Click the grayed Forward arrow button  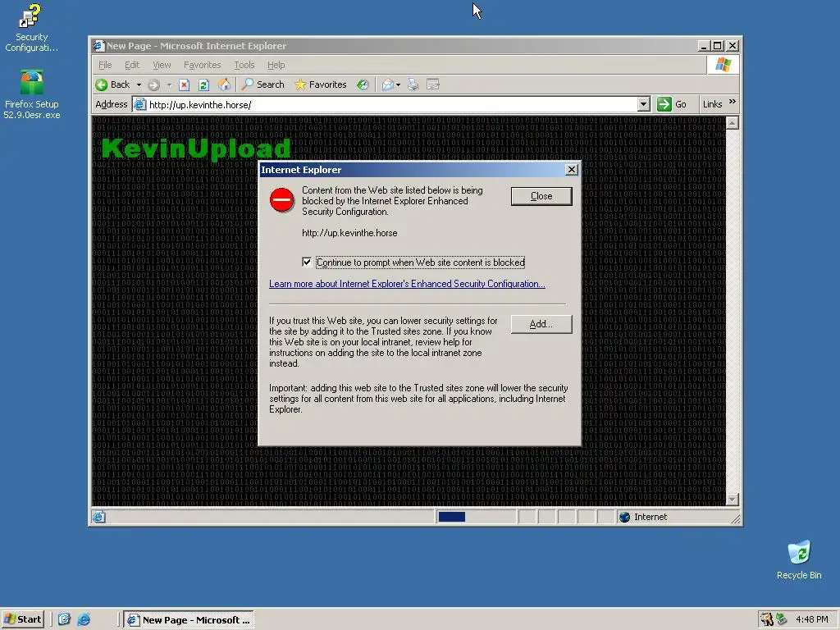(x=153, y=84)
